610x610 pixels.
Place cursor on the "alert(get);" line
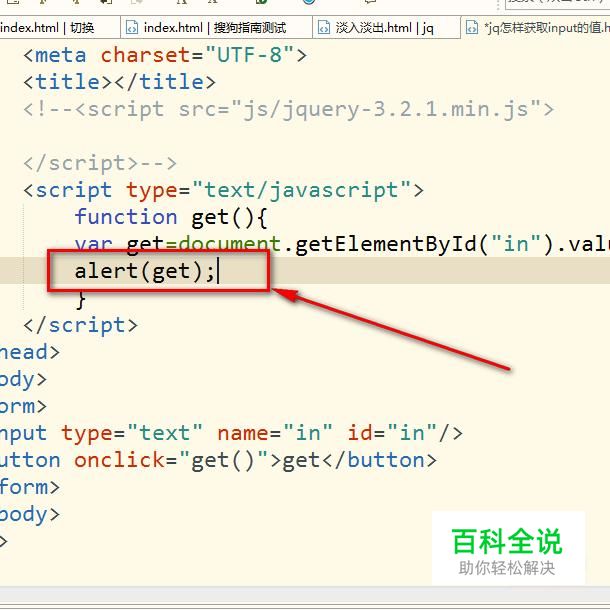coord(145,271)
